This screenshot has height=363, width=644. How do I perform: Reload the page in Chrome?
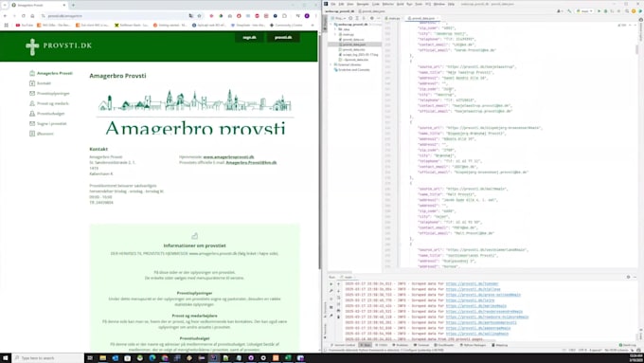click(24, 15)
